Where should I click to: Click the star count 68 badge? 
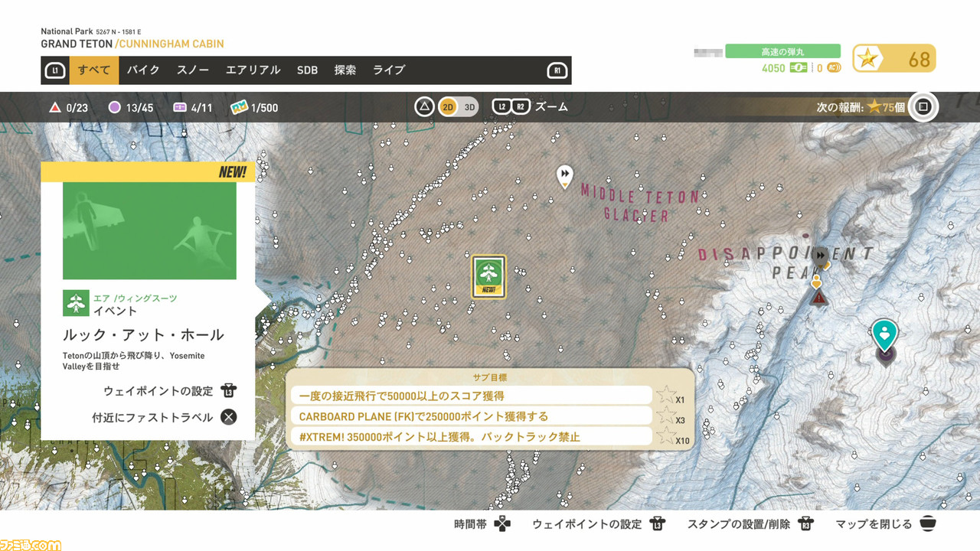[x=894, y=59]
